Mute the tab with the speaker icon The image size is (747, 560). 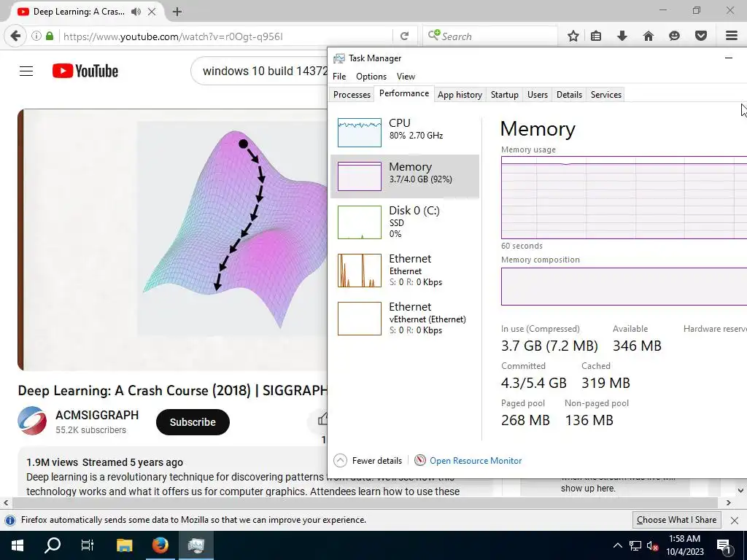click(136, 12)
